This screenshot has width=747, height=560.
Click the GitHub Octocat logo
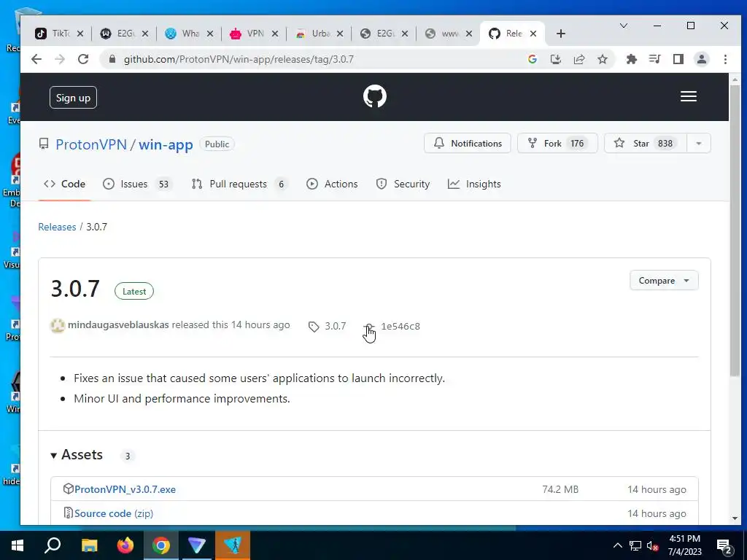(x=374, y=97)
